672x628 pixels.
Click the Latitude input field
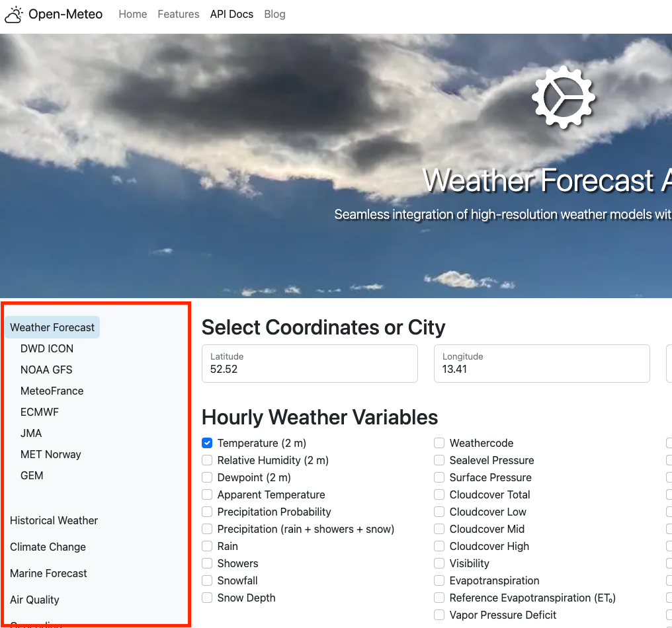coord(310,364)
